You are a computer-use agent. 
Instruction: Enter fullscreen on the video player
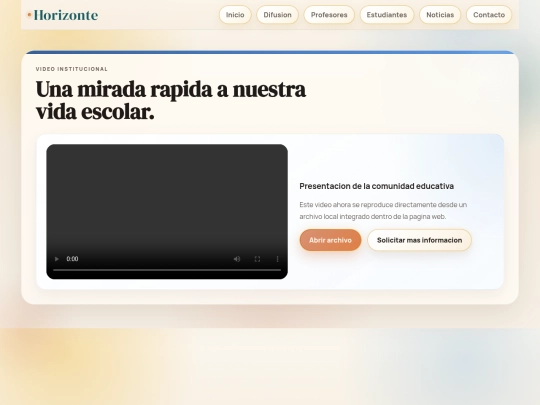[257, 259]
